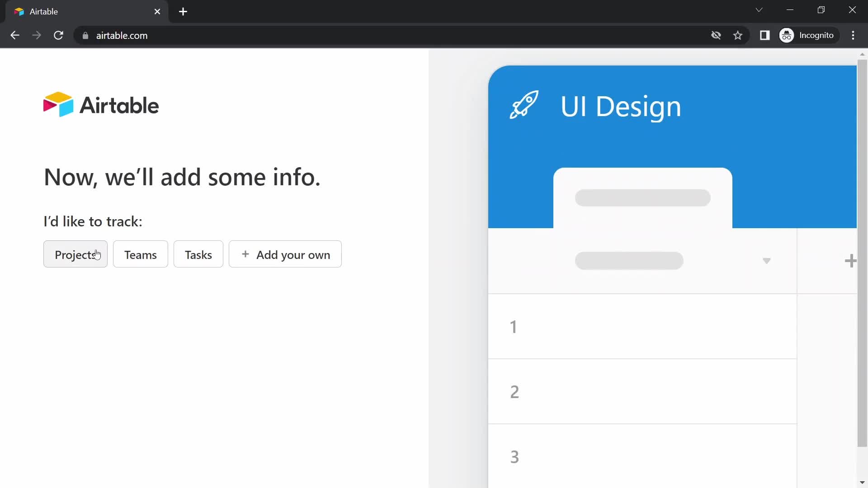Click the split screen browser icon
This screenshot has width=868, height=488.
click(x=765, y=35)
